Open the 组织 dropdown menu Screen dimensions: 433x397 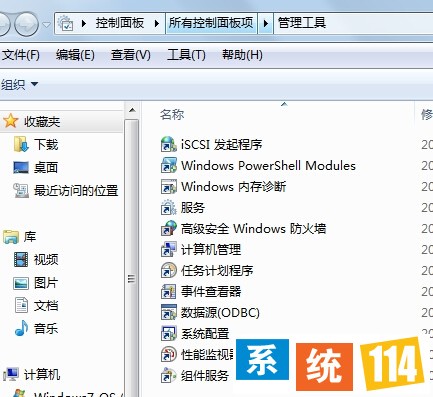pyautogui.click(x=19, y=84)
